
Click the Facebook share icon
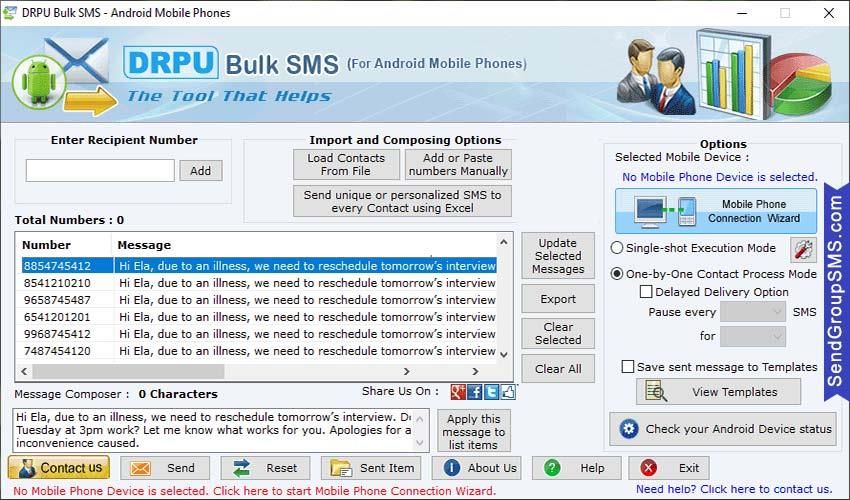[x=474, y=392]
